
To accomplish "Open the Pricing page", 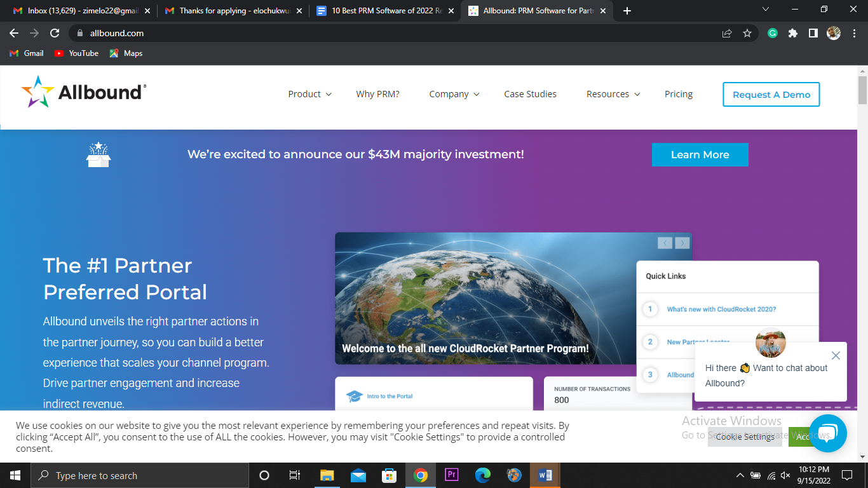I will pos(679,94).
